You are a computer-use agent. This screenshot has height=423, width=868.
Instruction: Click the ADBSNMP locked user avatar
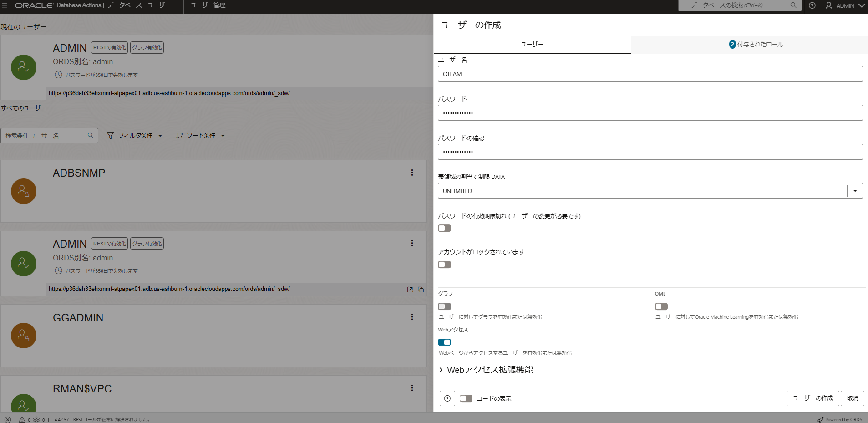point(24,191)
